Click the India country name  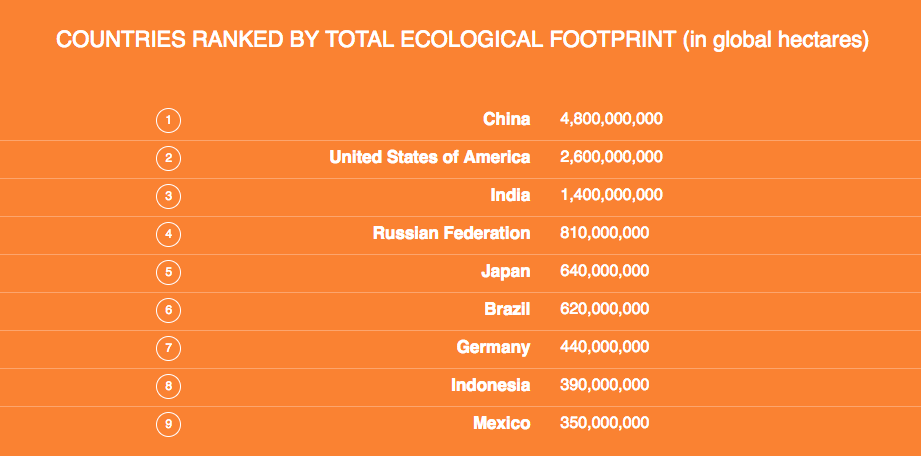pyautogui.click(x=511, y=196)
